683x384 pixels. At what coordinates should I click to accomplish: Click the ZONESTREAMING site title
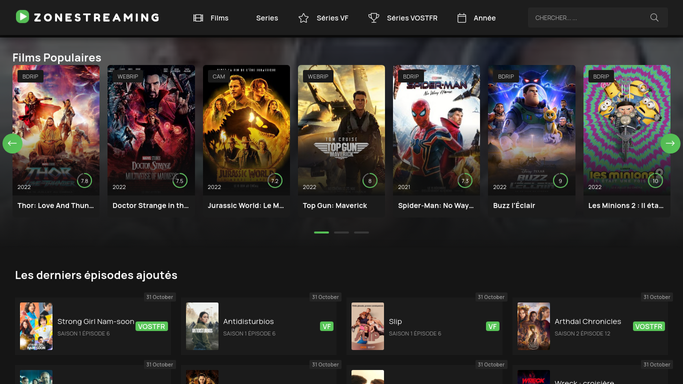tap(96, 17)
